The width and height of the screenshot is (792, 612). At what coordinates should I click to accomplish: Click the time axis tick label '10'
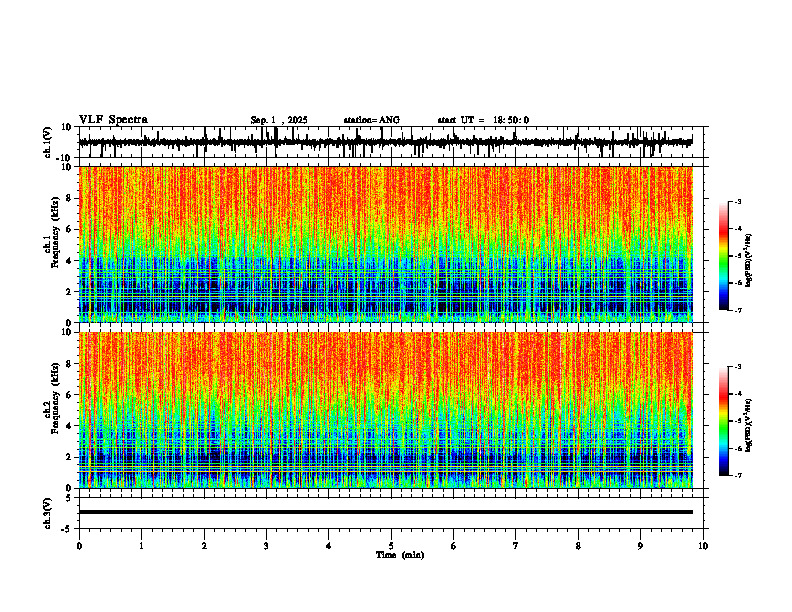(703, 546)
